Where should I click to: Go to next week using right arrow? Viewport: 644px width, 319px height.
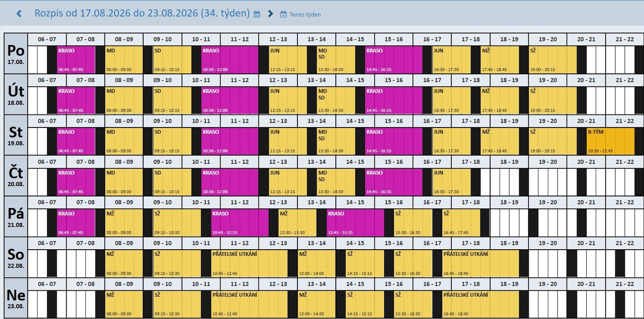tap(270, 14)
